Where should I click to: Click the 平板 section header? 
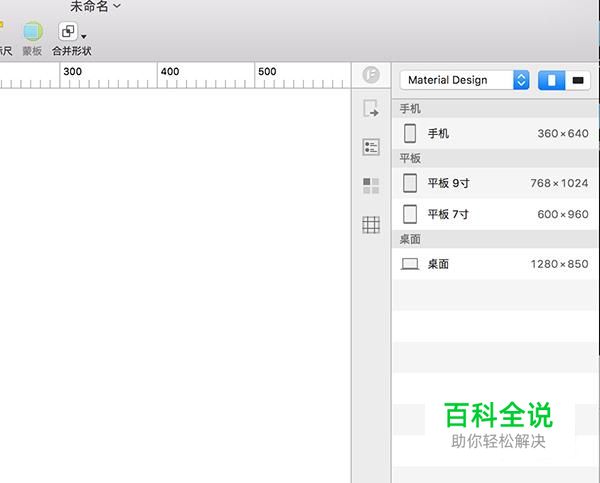click(x=495, y=158)
